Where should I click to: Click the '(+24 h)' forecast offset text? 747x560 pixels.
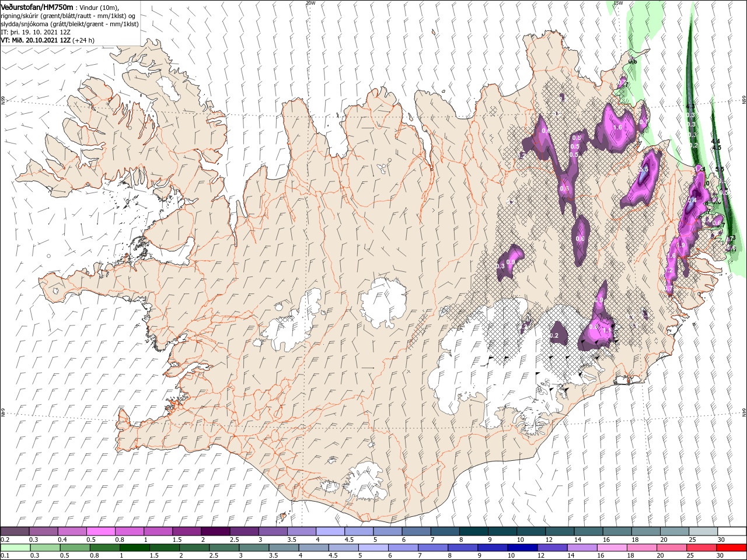click(x=83, y=41)
